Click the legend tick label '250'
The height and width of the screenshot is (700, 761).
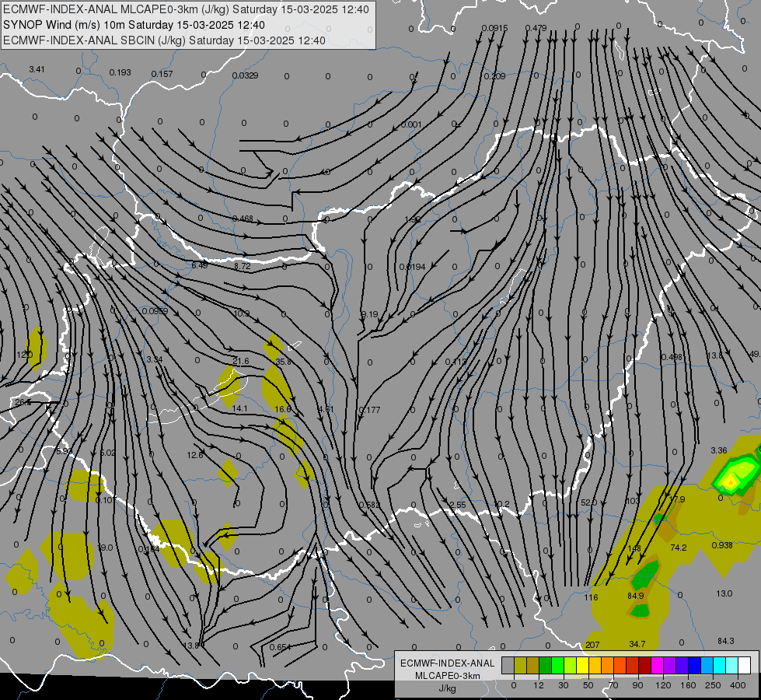click(713, 685)
